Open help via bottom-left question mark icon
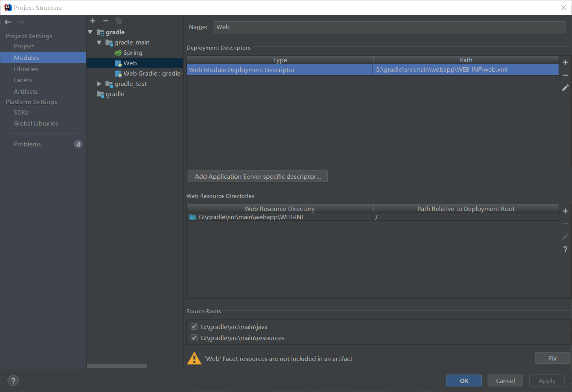 click(x=13, y=381)
